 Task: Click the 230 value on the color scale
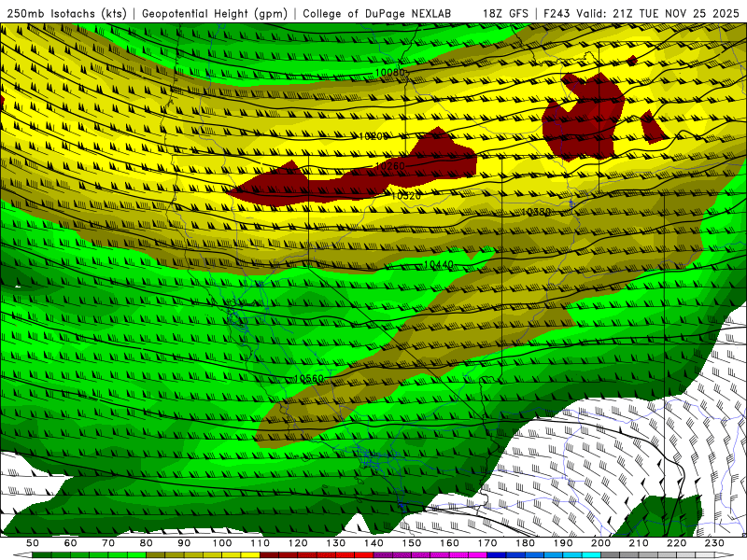coord(714,543)
